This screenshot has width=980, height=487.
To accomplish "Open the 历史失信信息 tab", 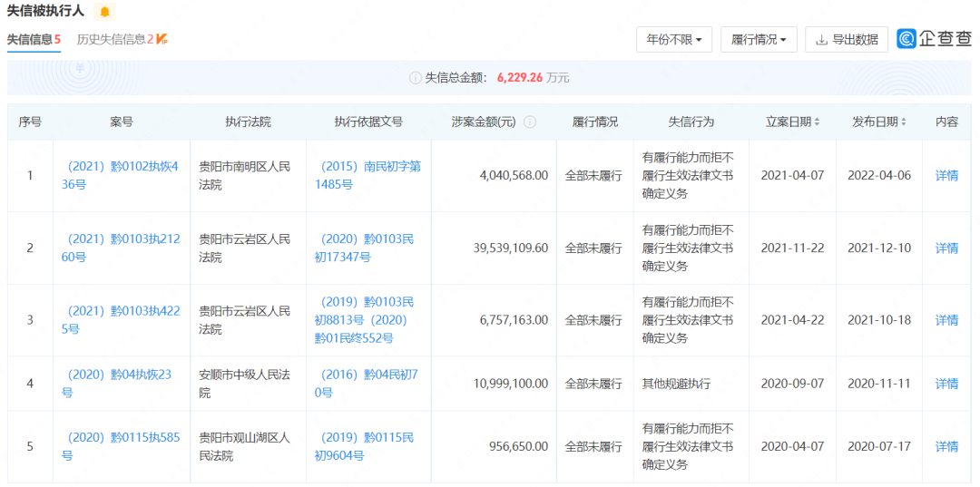I will pos(115,39).
